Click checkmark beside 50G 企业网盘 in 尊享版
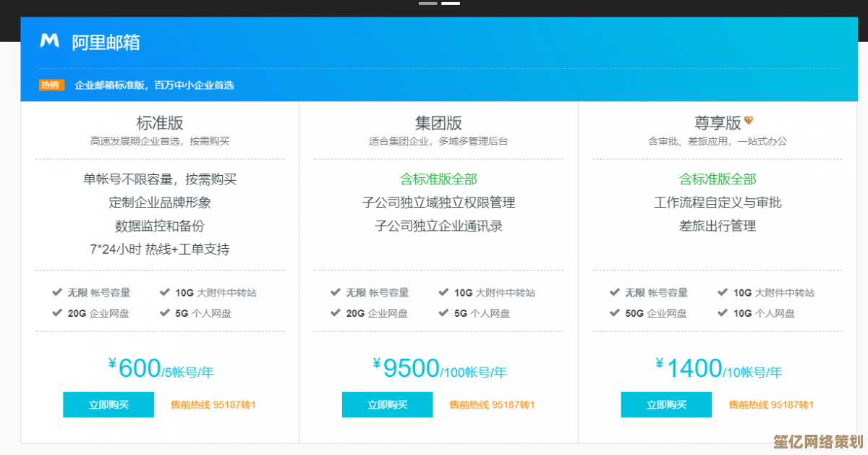Screen dimensions: 868x455 [x=615, y=312]
